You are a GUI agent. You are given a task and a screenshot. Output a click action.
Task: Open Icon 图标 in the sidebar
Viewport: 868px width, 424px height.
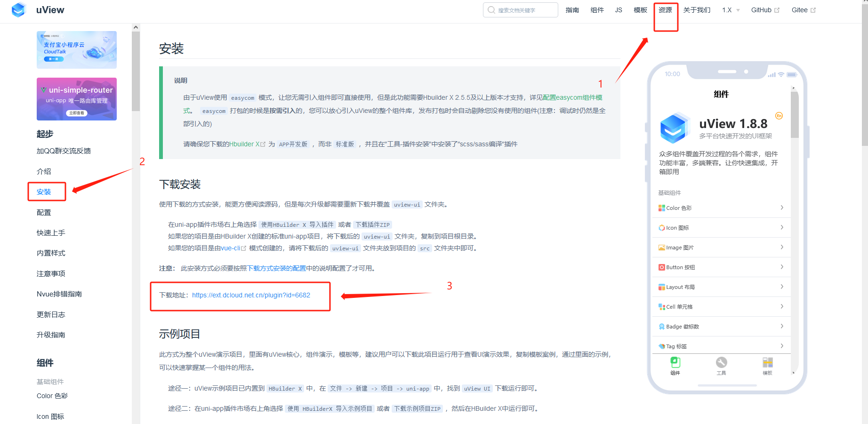[50, 416]
